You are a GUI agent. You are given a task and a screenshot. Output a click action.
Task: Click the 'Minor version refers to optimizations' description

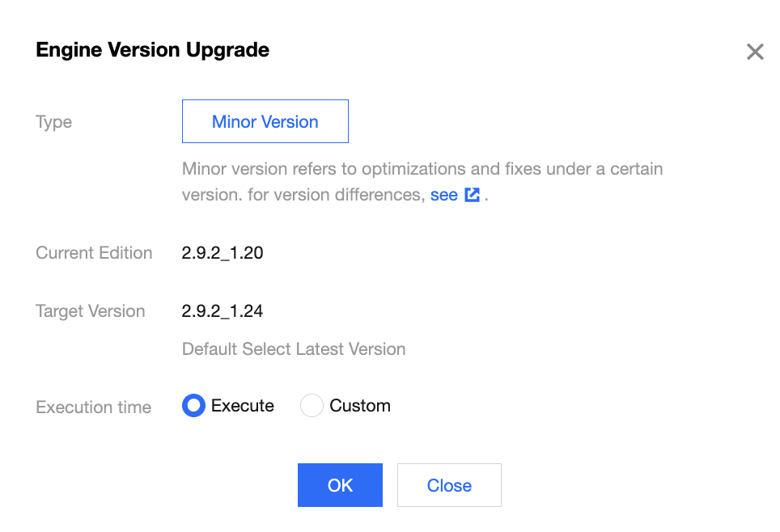pyautogui.click(x=422, y=170)
